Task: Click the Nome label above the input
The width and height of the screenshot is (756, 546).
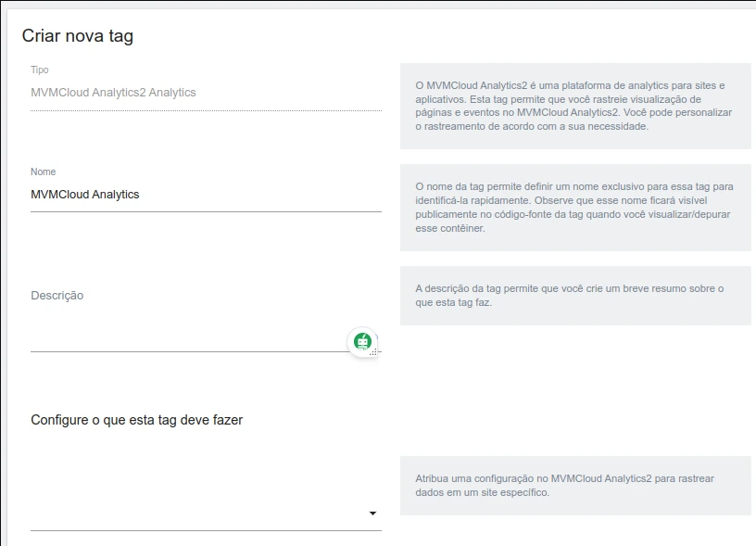Action: 44,171
